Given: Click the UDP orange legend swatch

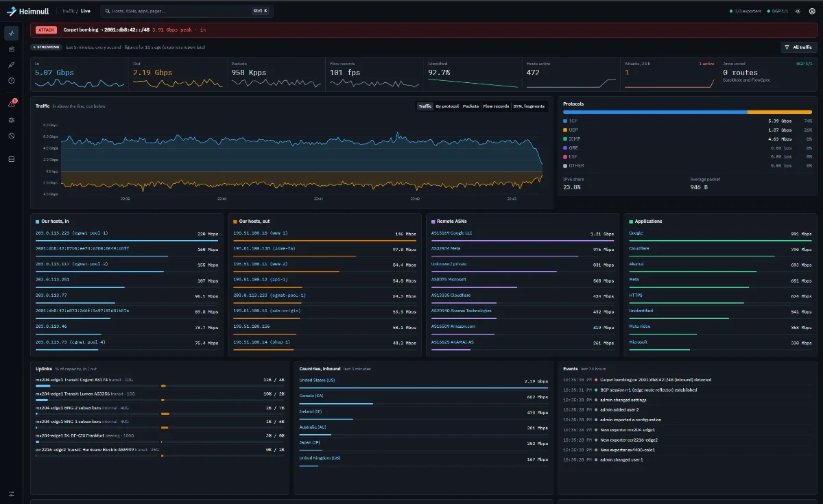Looking at the screenshot, I should point(565,130).
